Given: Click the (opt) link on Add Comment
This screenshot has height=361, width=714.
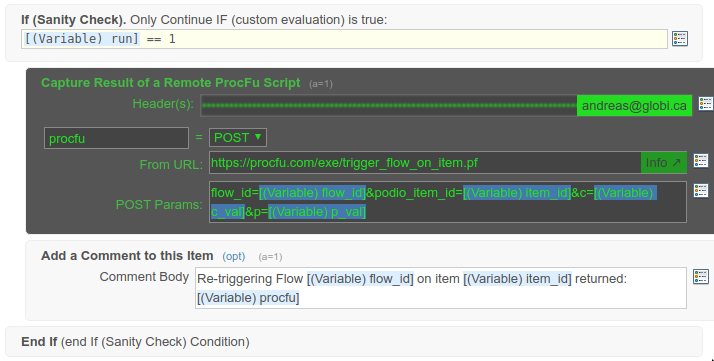Looking at the screenshot, I should point(234,257).
